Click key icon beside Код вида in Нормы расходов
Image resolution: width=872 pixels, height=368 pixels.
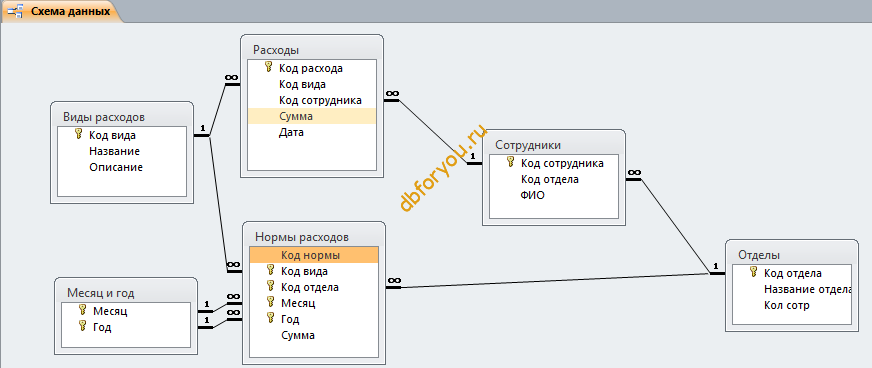(271, 270)
